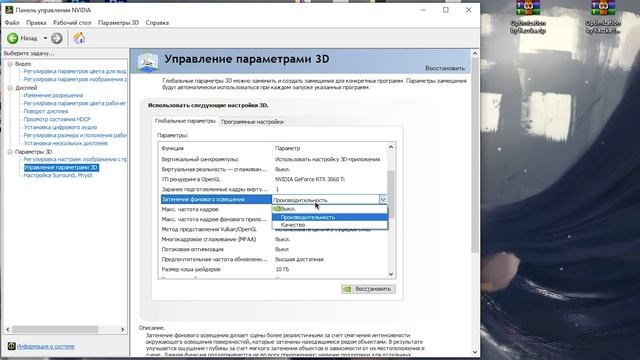Select Многокадровое сглаживание (MFAA) row

point(272,240)
